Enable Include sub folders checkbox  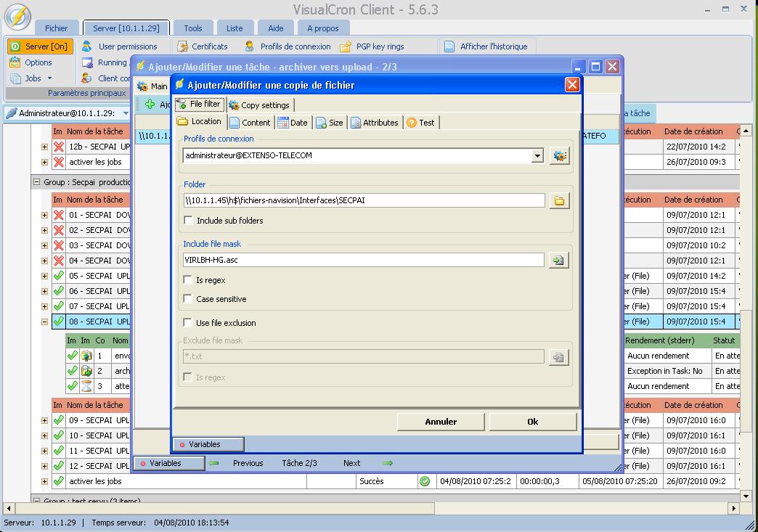(189, 221)
